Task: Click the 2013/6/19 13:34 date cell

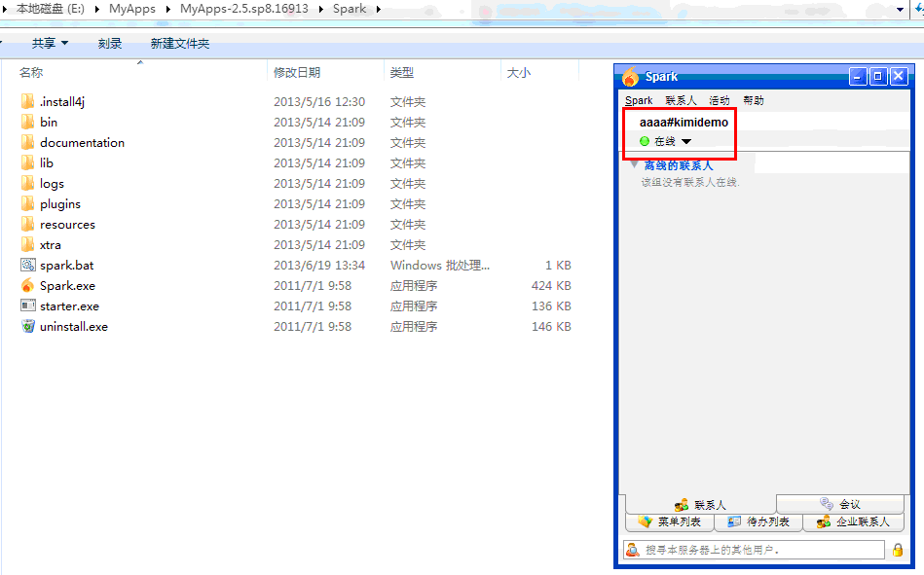Action: (x=319, y=265)
